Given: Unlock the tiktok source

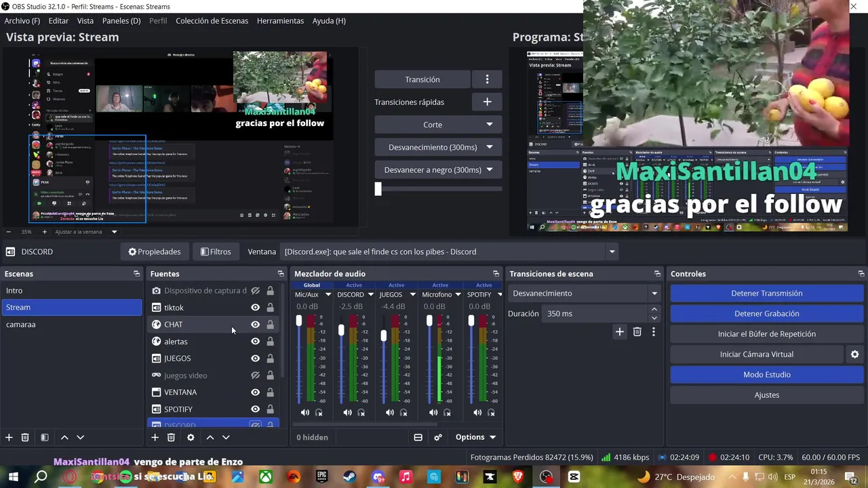Looking at the screenshot, I should 270,307.
